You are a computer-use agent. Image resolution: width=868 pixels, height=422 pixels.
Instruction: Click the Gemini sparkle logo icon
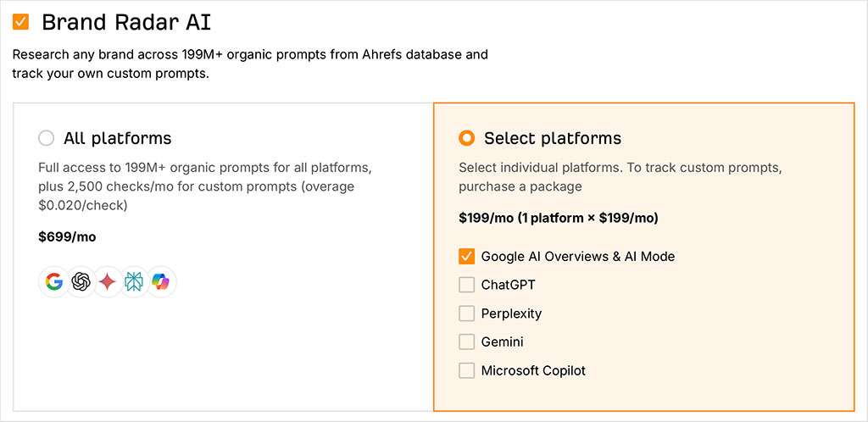[x=108, y=282]
